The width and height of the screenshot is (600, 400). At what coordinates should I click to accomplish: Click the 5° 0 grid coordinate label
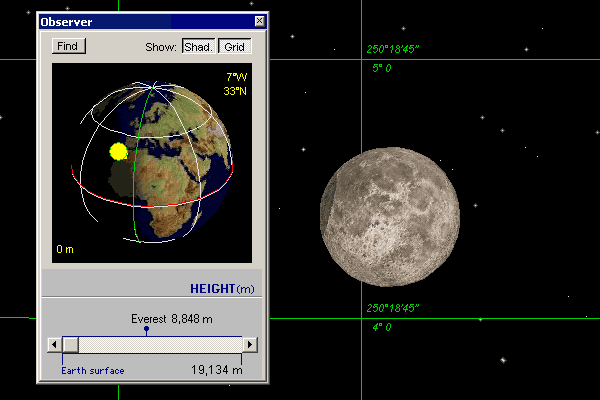tap(382, 68)
